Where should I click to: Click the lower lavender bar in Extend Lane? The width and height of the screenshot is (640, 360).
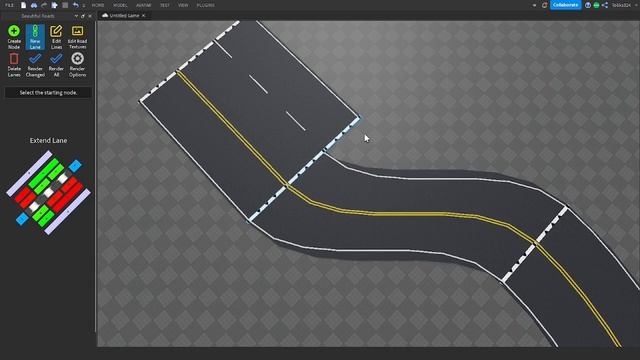click(67, 211)
